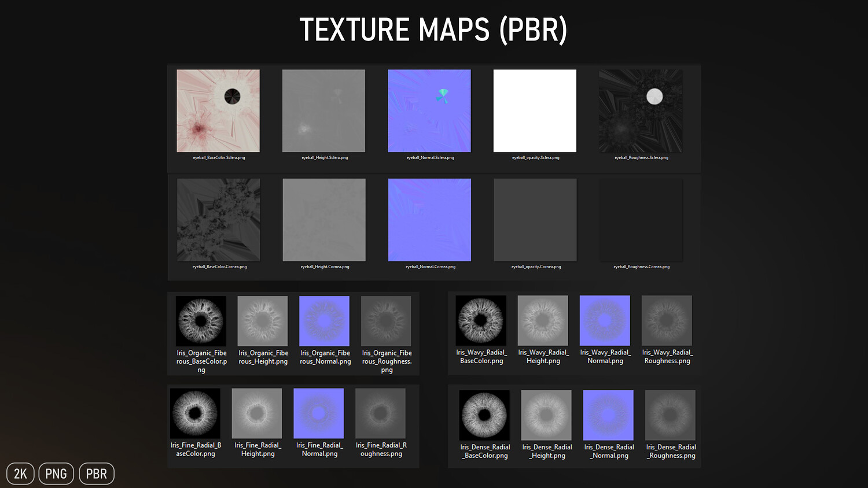Click the Iris_Wavy_Radial_BaseColor.png thumbnail

coord(481,320)
